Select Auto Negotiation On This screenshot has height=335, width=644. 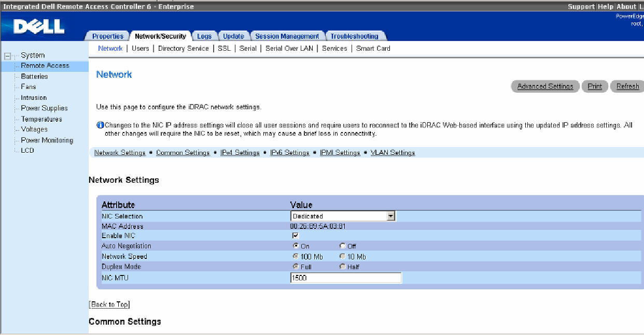(x=296, y=246)
